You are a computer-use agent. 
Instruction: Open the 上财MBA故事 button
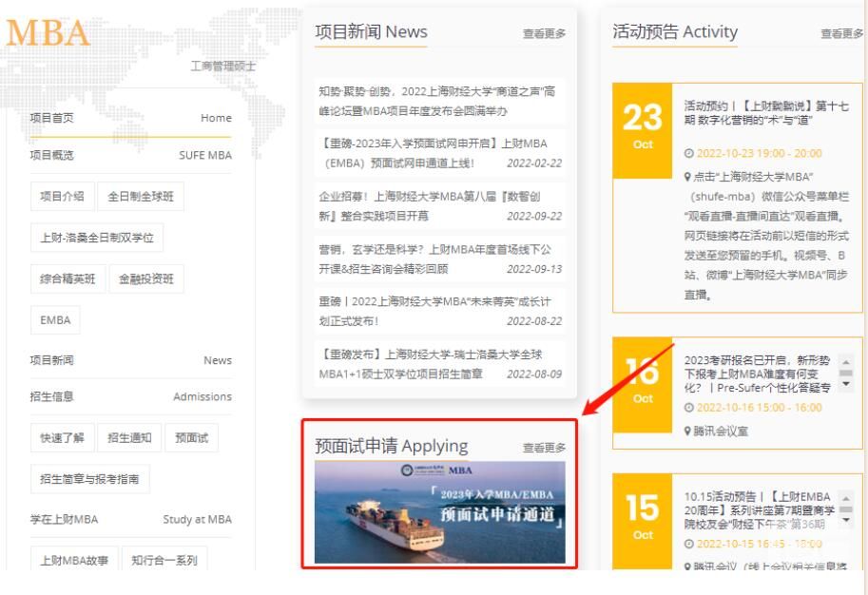point(74,558)
